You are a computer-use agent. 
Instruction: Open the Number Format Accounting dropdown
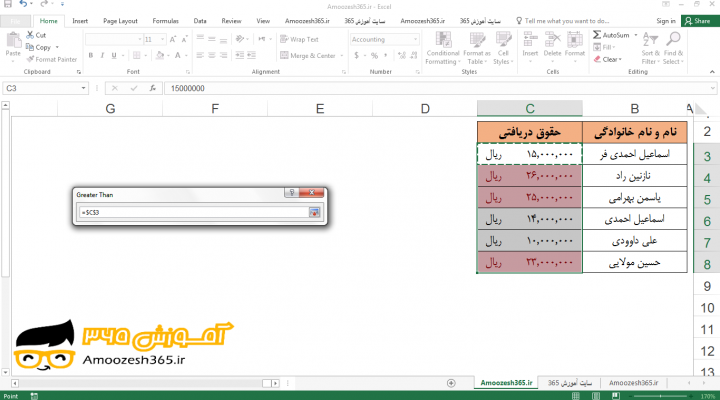click(415, 39)
